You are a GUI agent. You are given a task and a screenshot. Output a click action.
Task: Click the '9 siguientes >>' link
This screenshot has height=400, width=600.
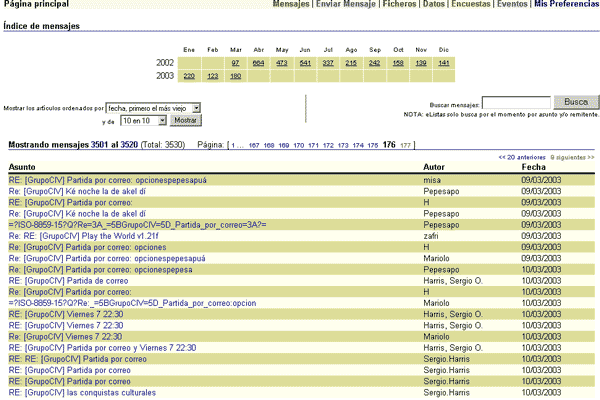pos(572,157)
